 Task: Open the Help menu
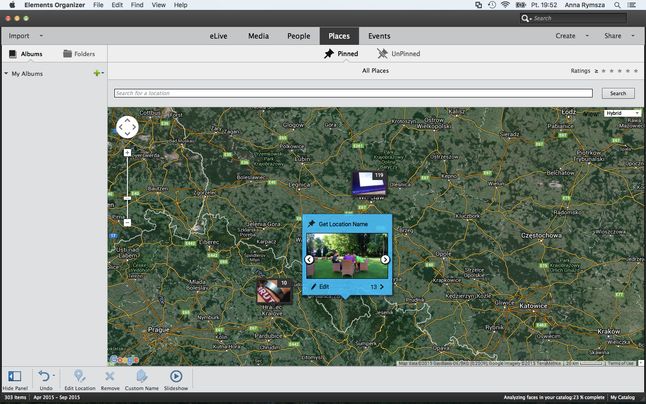[x=180, y=5]
